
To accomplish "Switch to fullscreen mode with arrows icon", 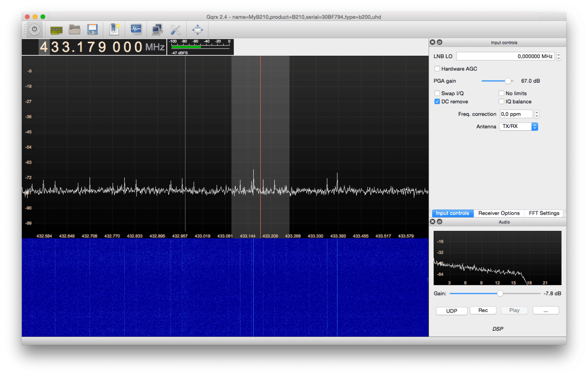I will 197,29.
